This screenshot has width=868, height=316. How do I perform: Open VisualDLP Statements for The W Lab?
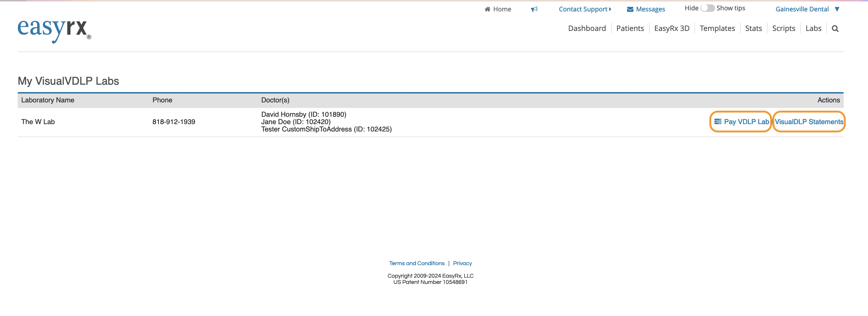coord(809,122)
